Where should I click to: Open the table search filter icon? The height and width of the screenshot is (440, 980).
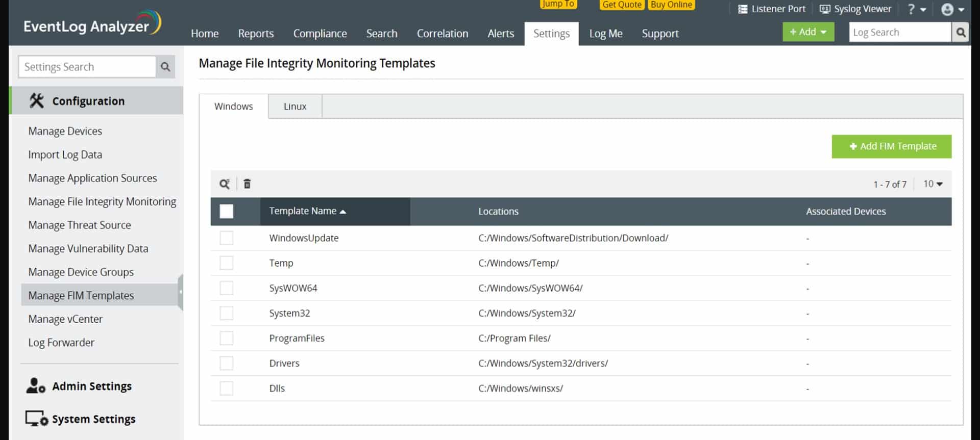pos(225,184)
